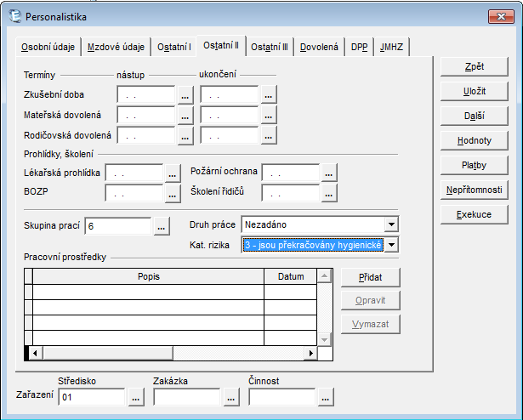Image resolution: width=523 pixels, height=420 pixels.
Task: Open Středisko lookup button
Action: click(136, 396)
